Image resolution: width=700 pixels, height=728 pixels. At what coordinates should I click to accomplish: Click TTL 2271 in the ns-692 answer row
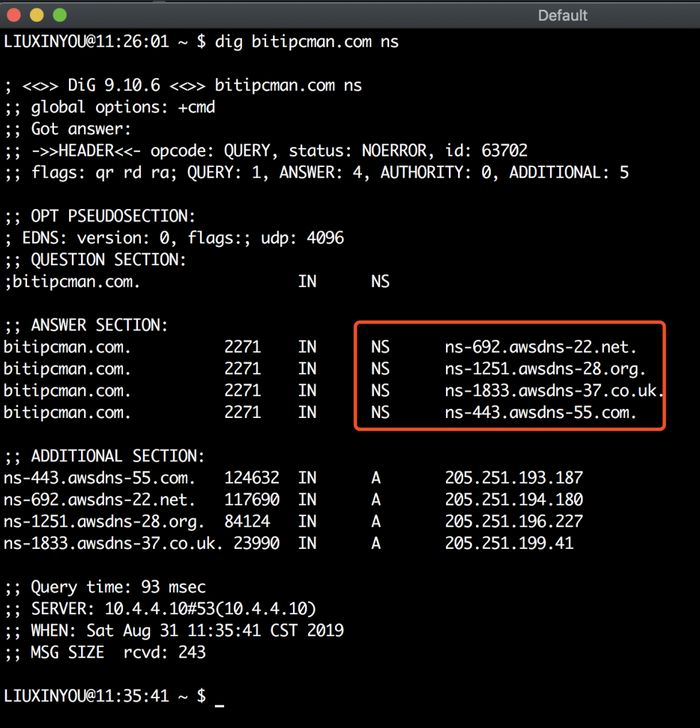point(243,347)
